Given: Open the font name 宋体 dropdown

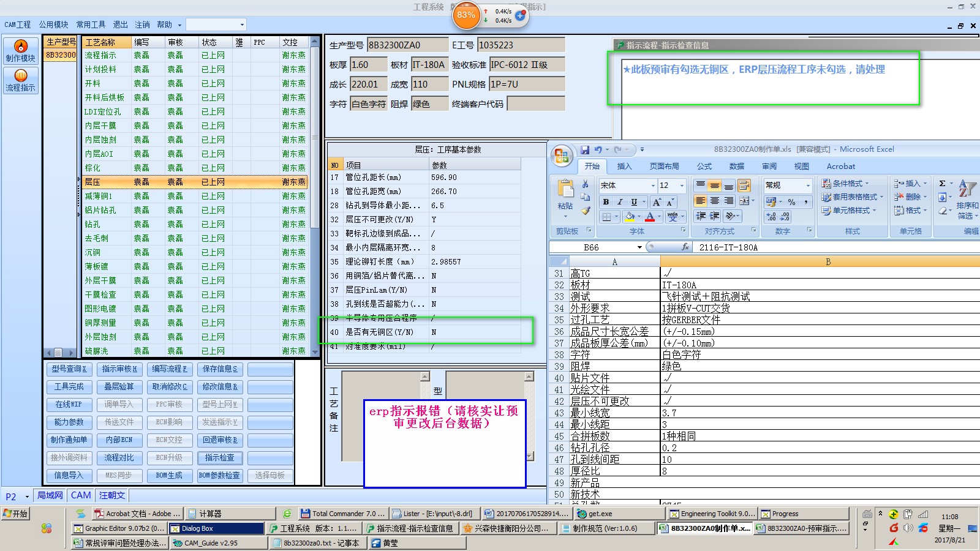Looking at the screenshot, I should pyautogui.click(x=653, y=186).
